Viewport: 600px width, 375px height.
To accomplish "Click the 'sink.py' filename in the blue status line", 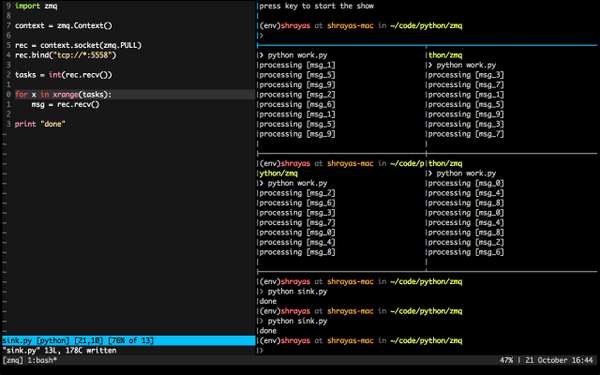I will (17, 340).
